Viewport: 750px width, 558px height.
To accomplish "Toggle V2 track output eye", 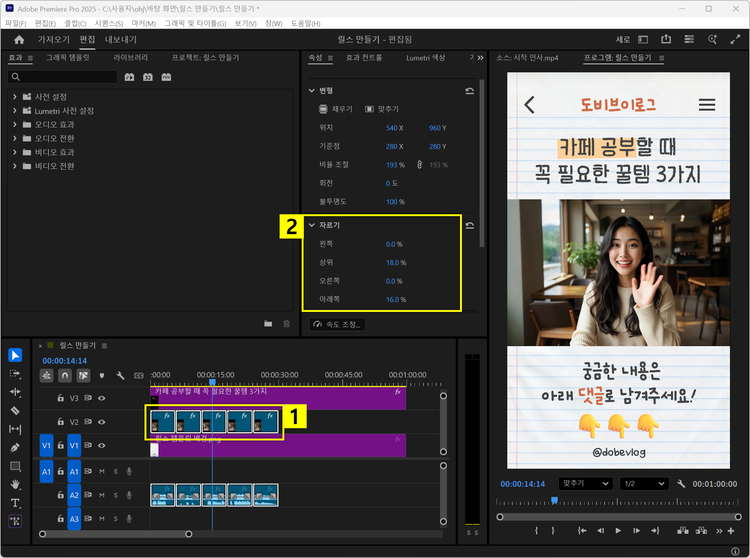I will click(x=102, y=422).
